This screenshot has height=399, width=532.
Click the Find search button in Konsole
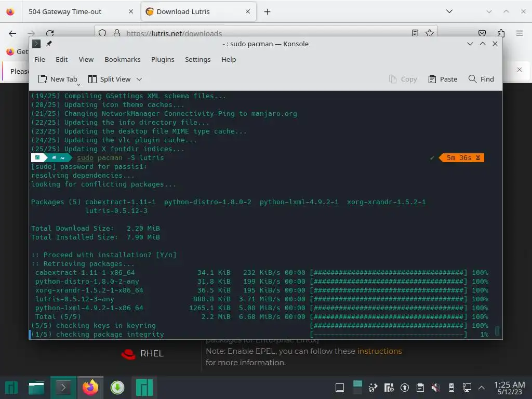click(x=481, y=79)
